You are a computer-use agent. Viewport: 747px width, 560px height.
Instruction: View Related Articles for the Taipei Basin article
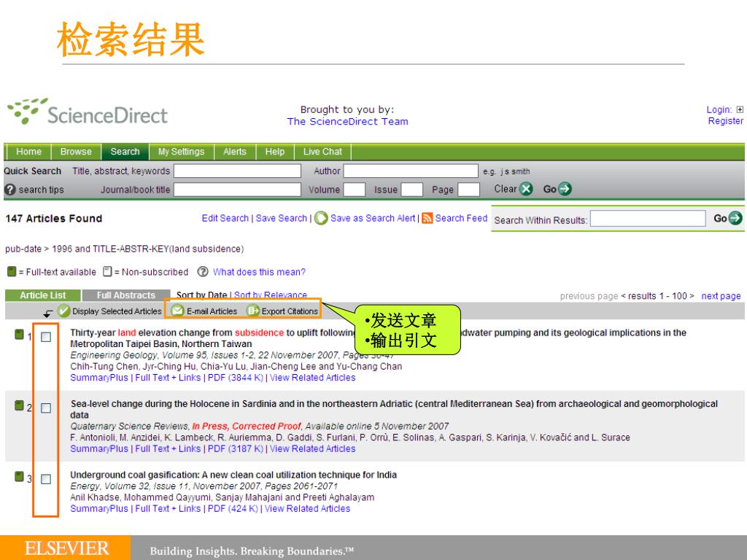(312, 378)
